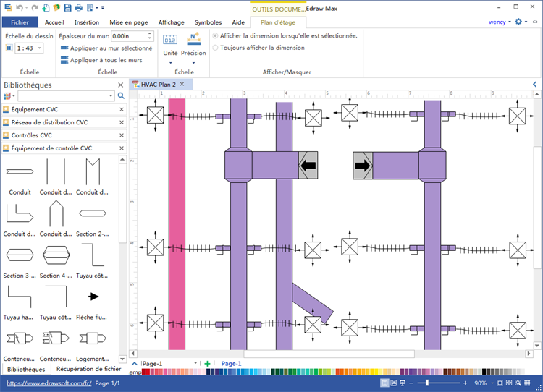Open the Insertion ribbon tab
Screen dimensions: 543x392
[87, 22]
